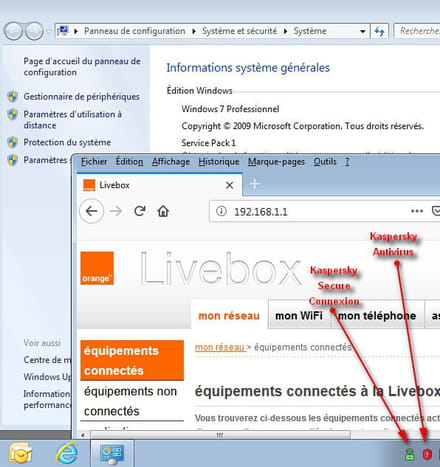The height and width of the screenshot is (467, 440).
Task: Open the Kaspersky Secure Connection tray icon
Action: point(409,455)
